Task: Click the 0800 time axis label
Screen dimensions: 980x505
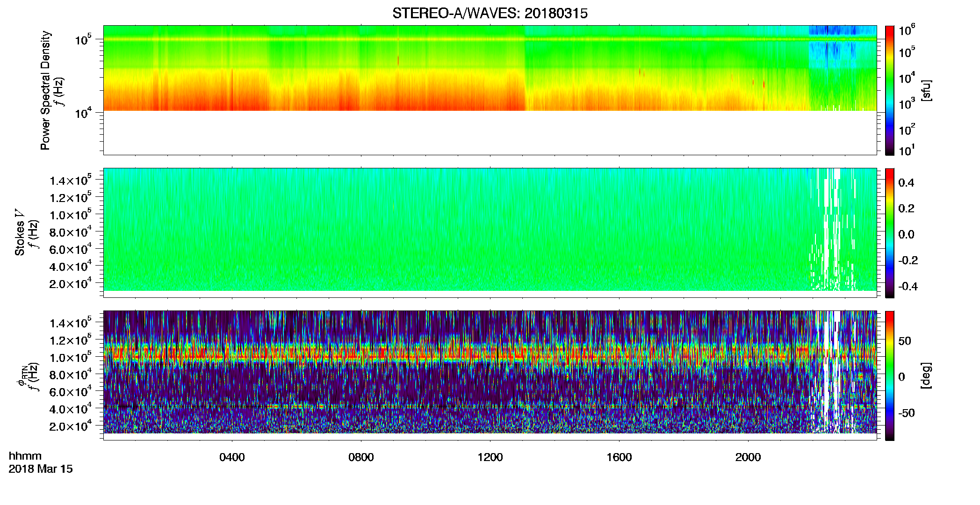Action: pos(361,457)
